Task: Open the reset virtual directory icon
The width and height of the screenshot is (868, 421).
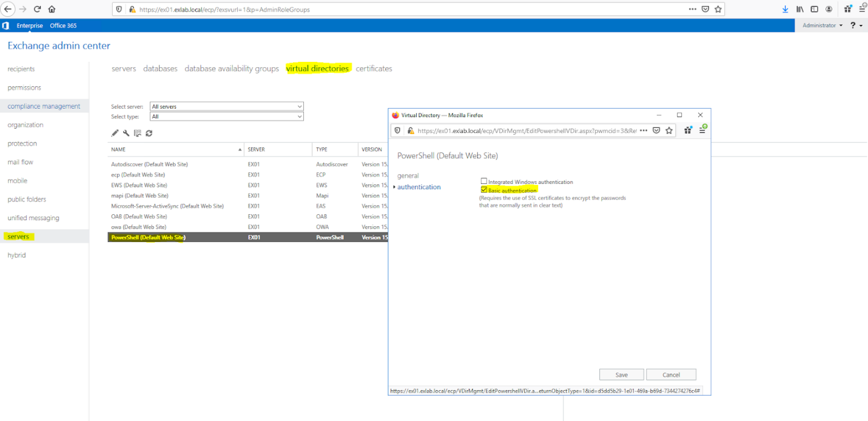Action: click(x=137, y=133)
